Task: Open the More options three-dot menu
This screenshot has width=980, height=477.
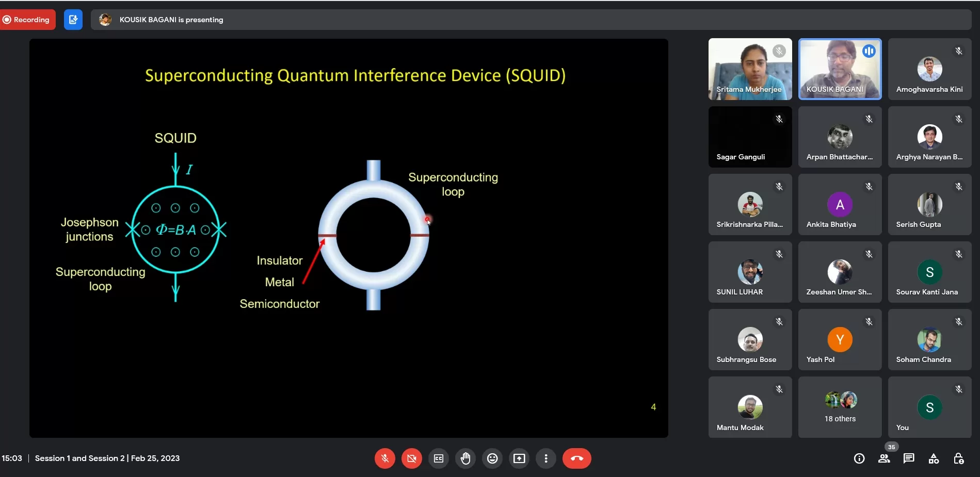Action: (546, 458)
